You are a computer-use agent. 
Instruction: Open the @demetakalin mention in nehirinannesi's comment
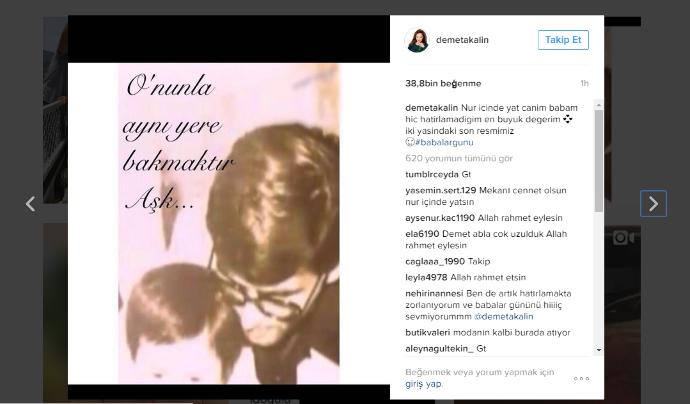coord(503,317)
